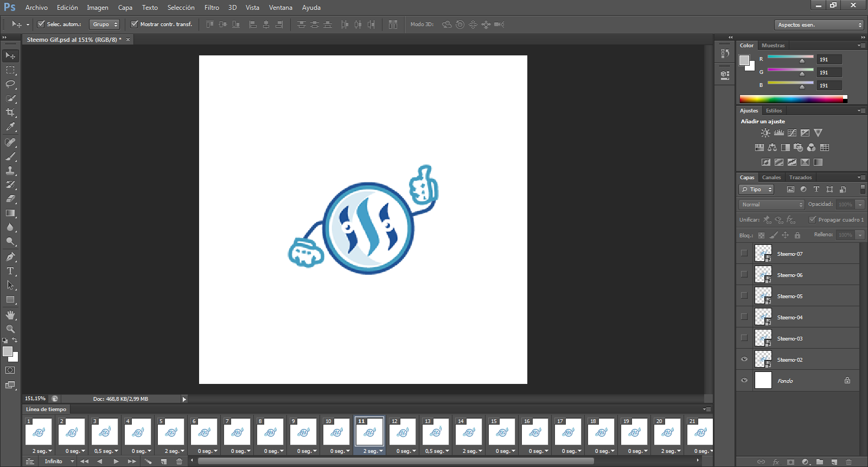Open the Normal blend mode dropdown
Screen dimensions: 868x467
click(x=771, y=205)
